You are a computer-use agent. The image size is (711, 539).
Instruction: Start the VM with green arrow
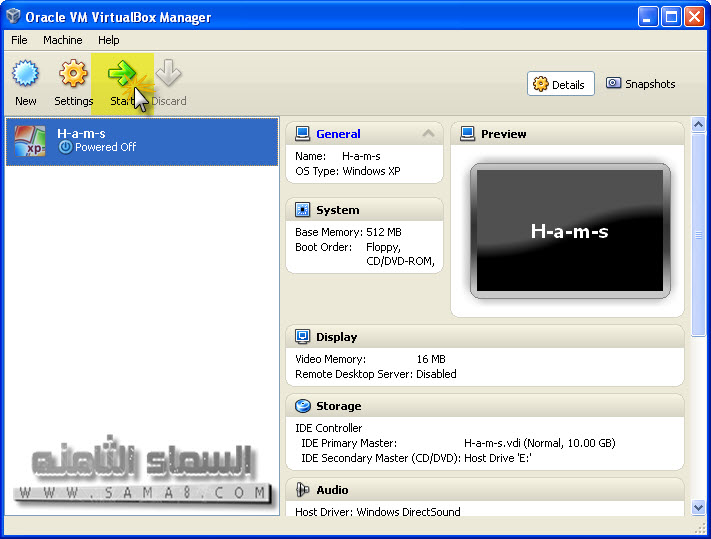[122, 75]
